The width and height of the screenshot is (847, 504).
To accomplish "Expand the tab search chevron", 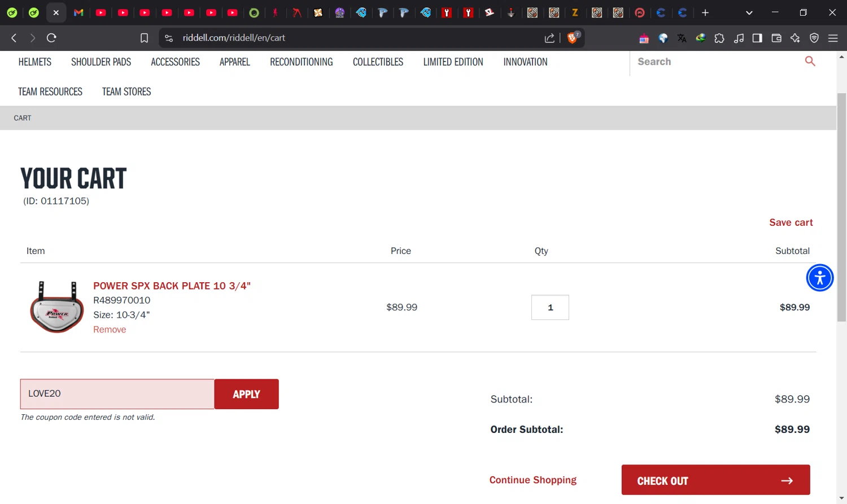I will (749, 12).
